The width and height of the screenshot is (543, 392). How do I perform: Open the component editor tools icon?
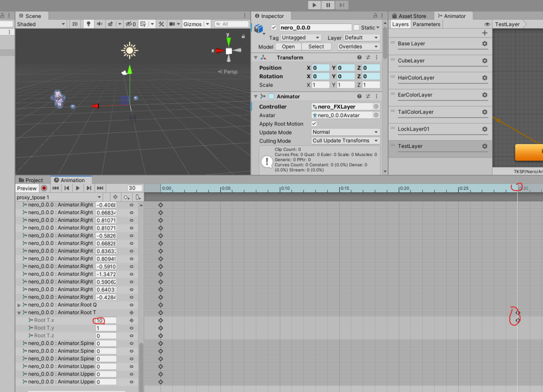[x=161, y=24]
